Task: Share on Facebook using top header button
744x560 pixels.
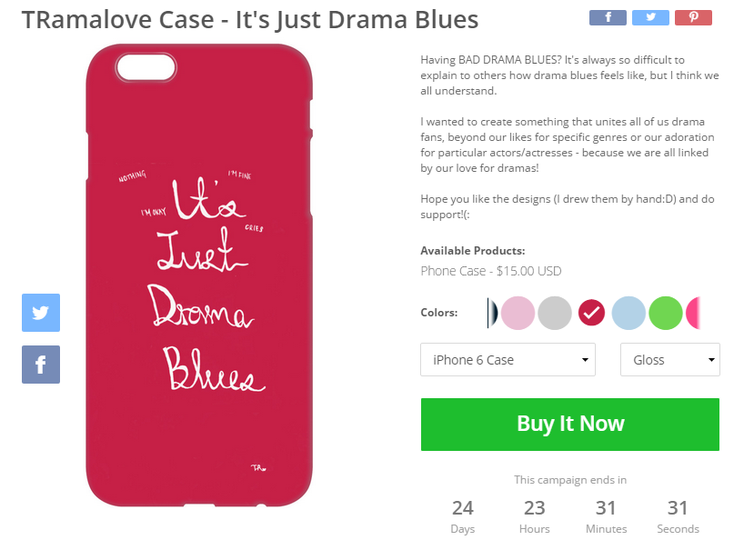Action: tap(608, 17)
